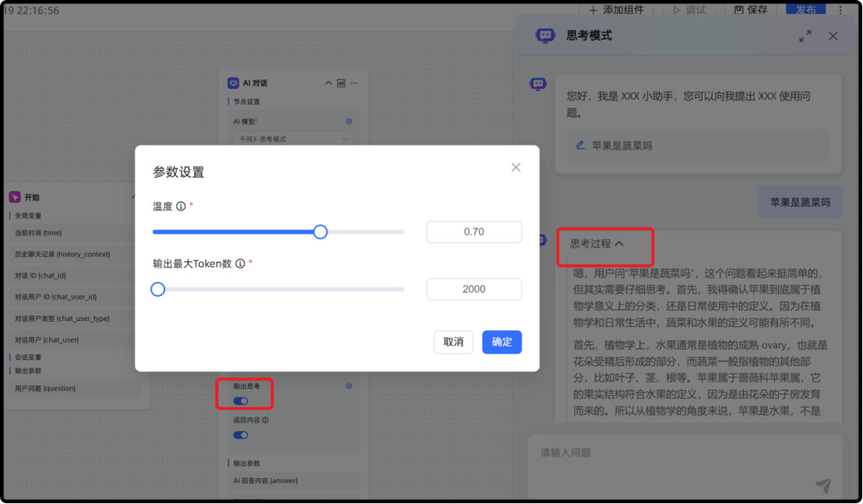Screen dimensions: 863x504
Task: Collapse the AI 对话 node chevron
Action: pyautogui.click(x=328, y=83)
